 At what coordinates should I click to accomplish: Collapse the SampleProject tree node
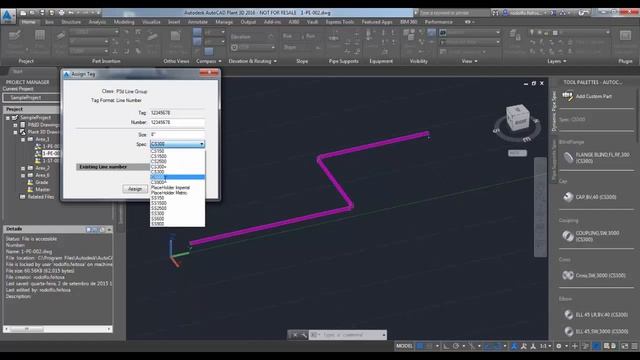8,118
